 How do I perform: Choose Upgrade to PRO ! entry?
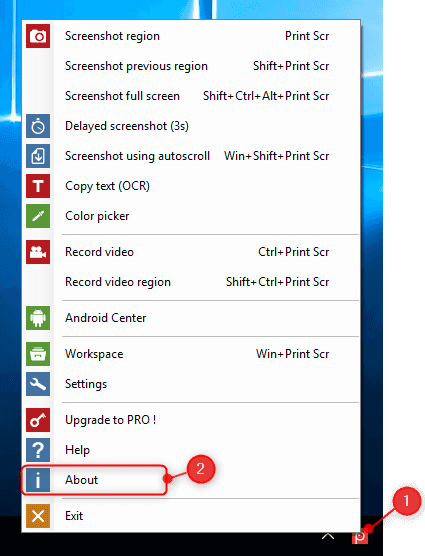(191, 420)
